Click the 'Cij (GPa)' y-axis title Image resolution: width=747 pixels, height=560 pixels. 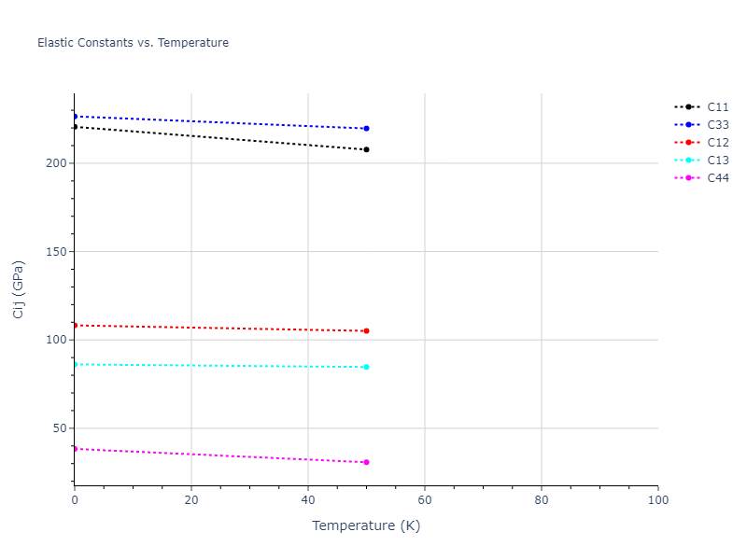point(19,289)
